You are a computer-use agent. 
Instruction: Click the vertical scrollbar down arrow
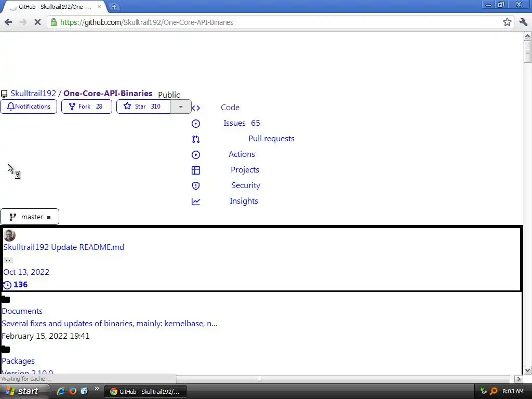tap(528, 370)
